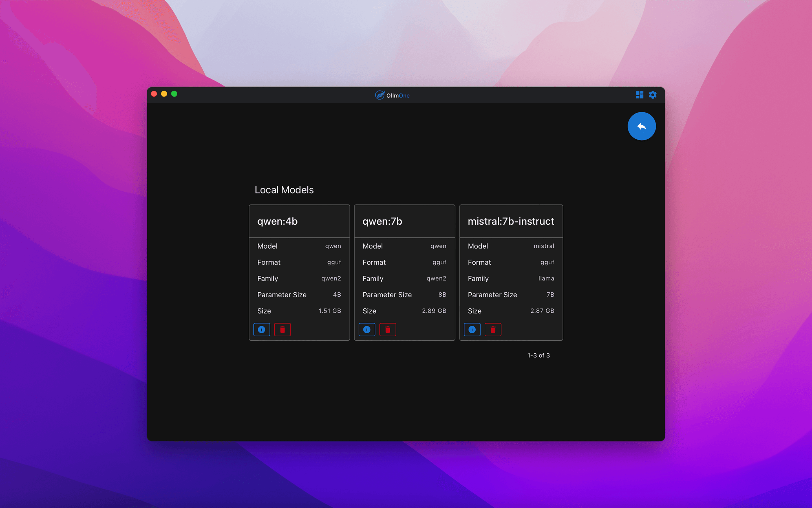The width and height of the screenshot is (812, 508).
Task: Click the 4B parameter size value
Action: (x=337, y=295)
